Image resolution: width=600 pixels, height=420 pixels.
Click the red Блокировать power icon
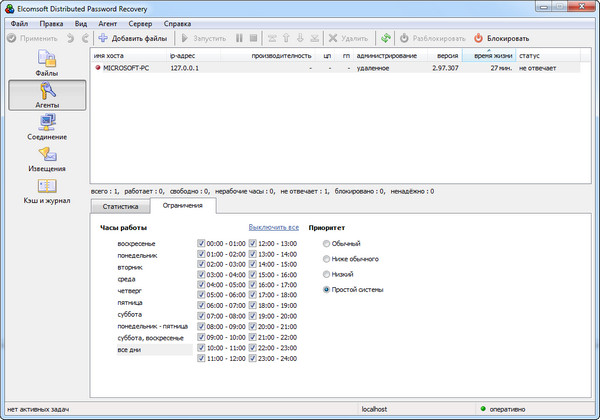[478, 38]
